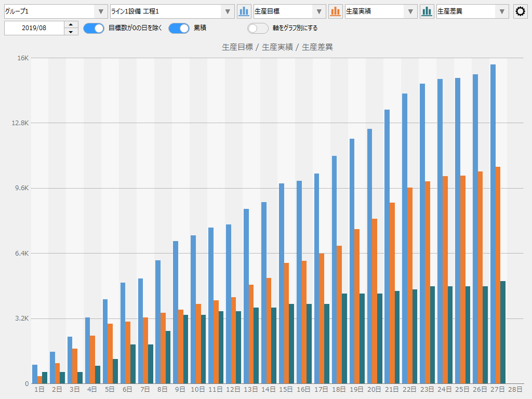Open the 生産差異 metric dropdown
The image size is (532, 399).
501,11
